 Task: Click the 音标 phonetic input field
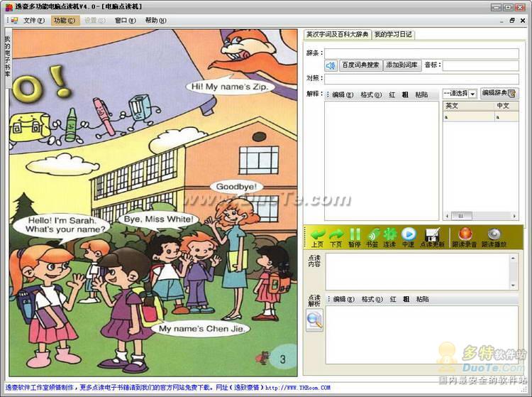(480, 65)
